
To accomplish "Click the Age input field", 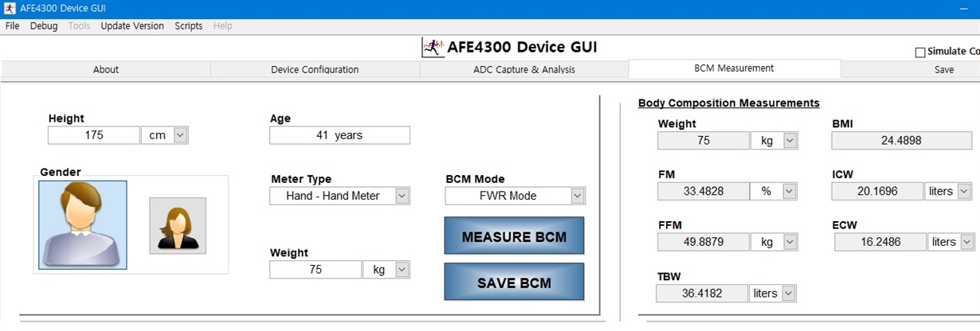I will tap(339, 135).
